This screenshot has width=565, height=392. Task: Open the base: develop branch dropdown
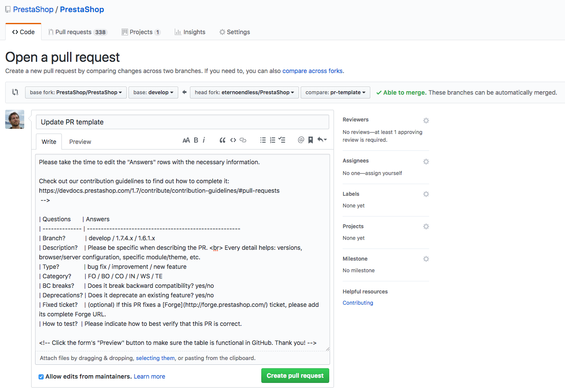coord(153,92)
